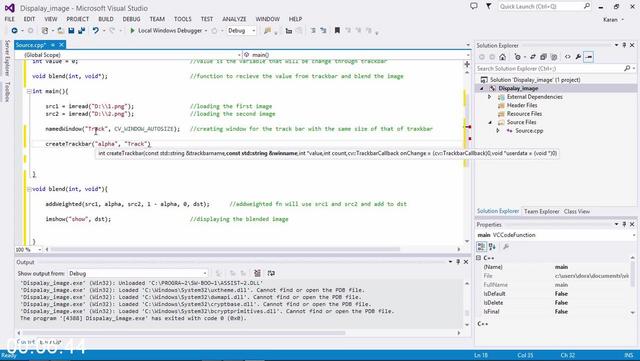Image resolution: width=640 pixels, height=361 pixels.
Task: Open the FILE menu
Action: click(9, 19)
